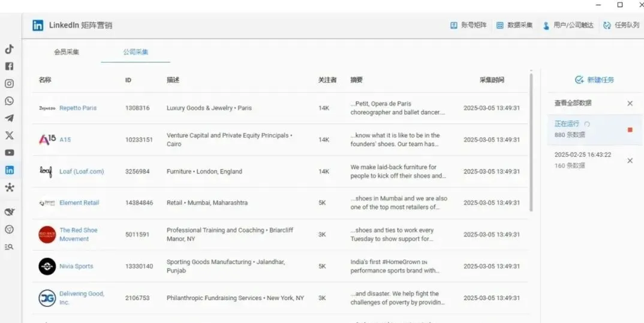Switch to the 公司采集 tab

click(x=136, y=52)
